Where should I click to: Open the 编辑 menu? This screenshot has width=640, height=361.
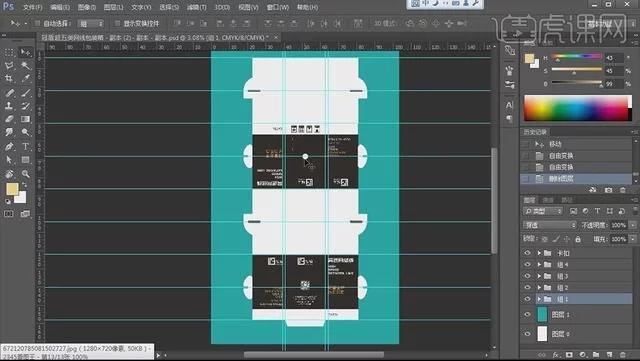60,7
